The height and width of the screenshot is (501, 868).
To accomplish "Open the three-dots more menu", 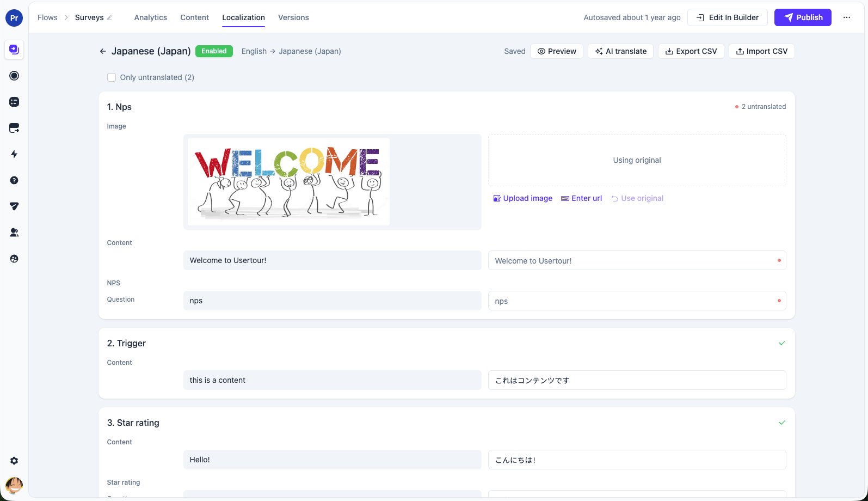I will [847, 17].
